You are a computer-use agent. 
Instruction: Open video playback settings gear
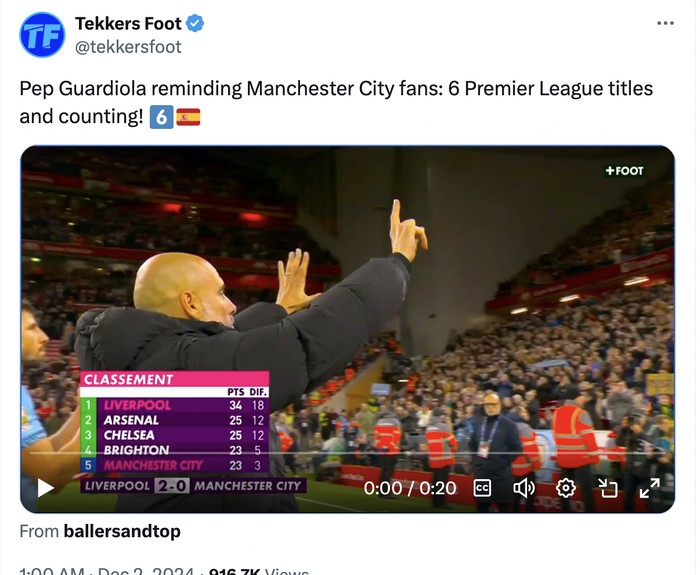pos(566,488)
